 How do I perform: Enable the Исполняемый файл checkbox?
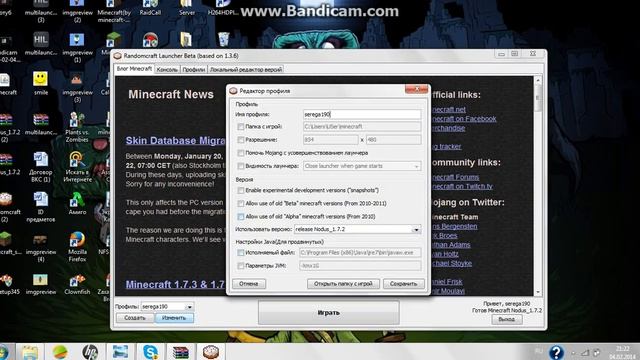[x=241, y=253]
